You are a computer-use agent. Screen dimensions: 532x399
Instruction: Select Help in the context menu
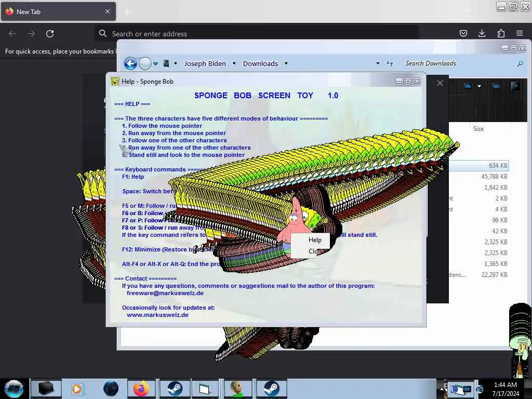314,240
